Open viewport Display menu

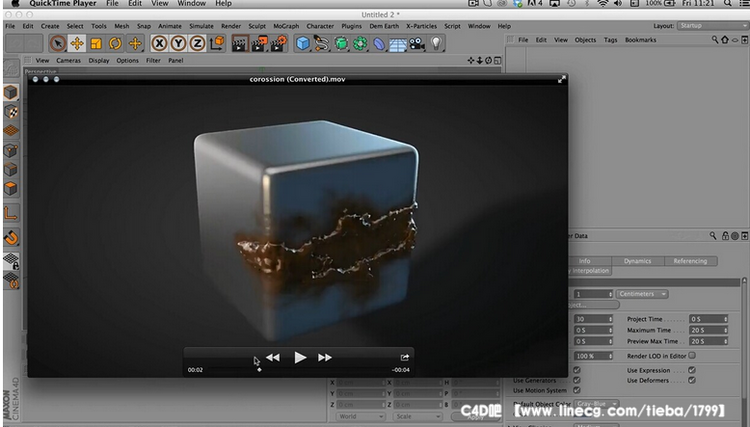click(x=99, y=61)
